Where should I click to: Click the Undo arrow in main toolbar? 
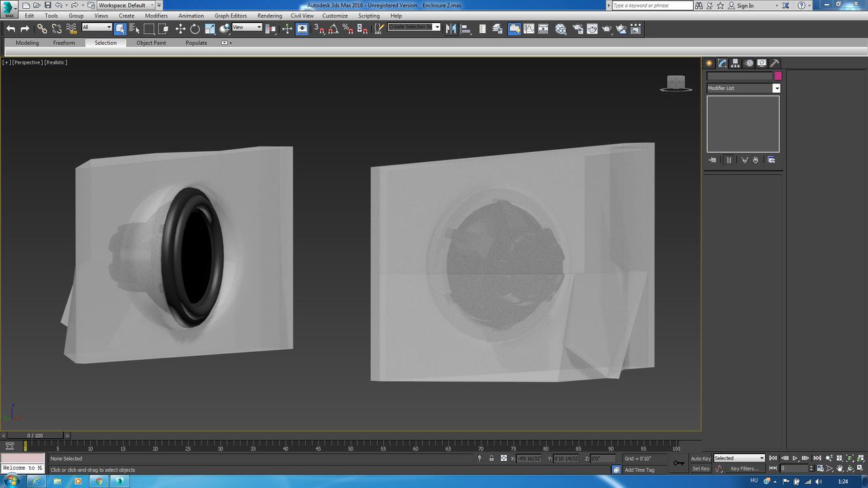10,28
